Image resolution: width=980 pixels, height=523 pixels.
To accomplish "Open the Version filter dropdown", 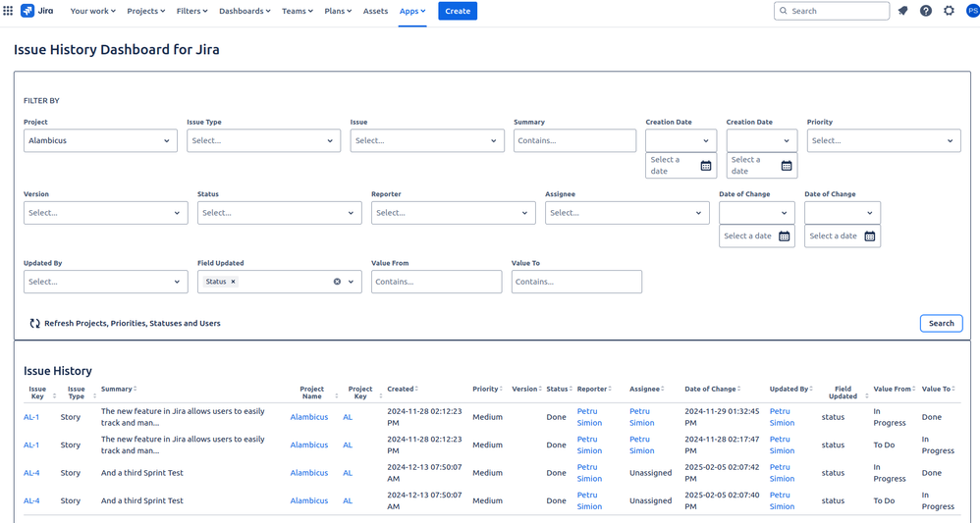I will pos(106,213).
